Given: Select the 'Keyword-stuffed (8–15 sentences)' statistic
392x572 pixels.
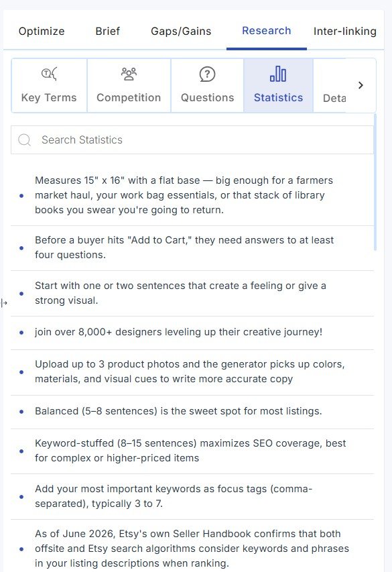Looking at the screenshot, I should coord(192,451).
